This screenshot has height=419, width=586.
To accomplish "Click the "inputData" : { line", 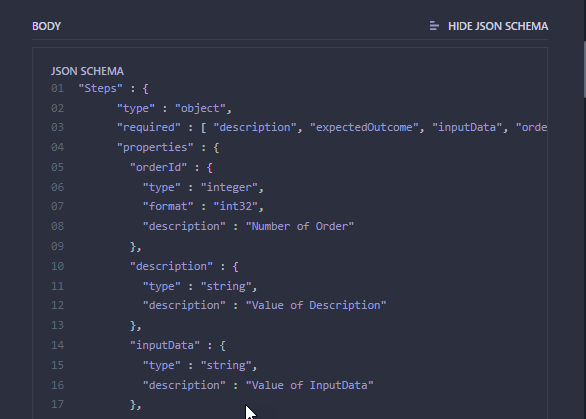I will [178, 345].
